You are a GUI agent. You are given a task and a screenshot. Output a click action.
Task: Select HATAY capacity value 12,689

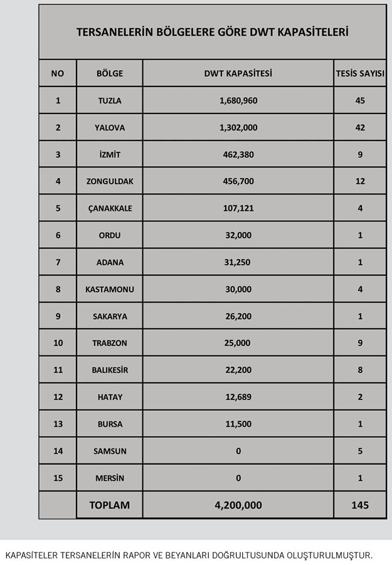tap(238, 397)
